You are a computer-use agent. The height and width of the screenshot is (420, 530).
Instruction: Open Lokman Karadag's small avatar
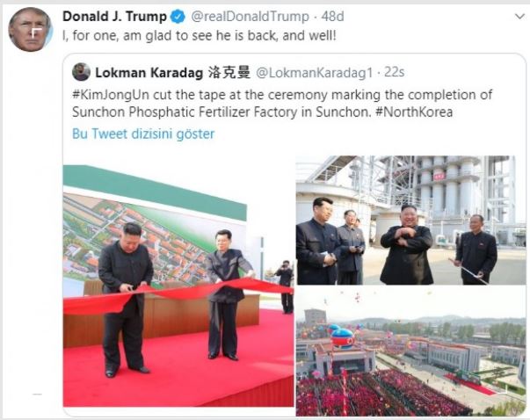(x=81, y=72)
